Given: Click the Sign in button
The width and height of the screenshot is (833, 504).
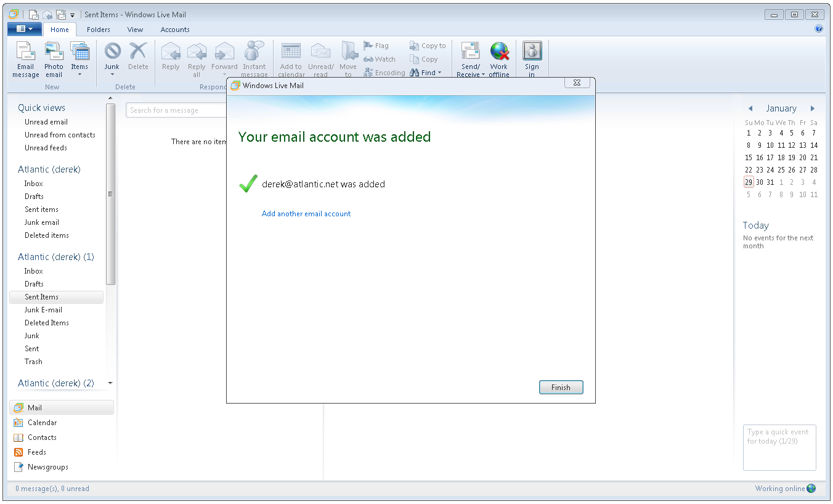Looking at the screenshot, I should 532,60.
